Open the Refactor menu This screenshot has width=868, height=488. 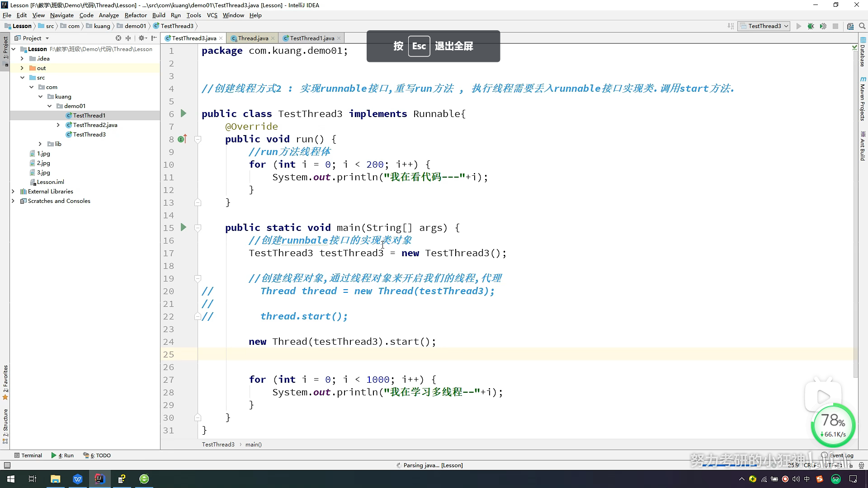pyautogui.click(x=136, y=15)
